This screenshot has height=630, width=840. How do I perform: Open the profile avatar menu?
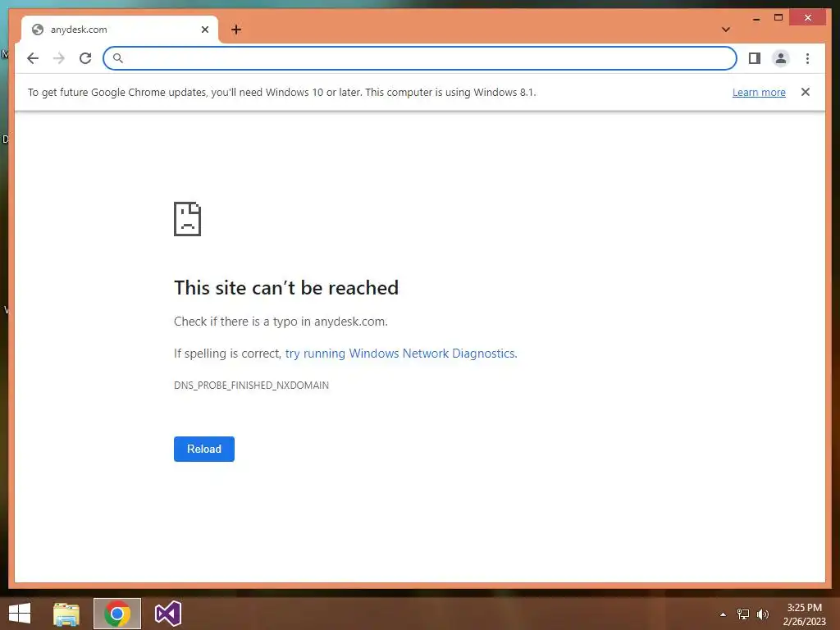pyautogui.click(x=781, y=58)
